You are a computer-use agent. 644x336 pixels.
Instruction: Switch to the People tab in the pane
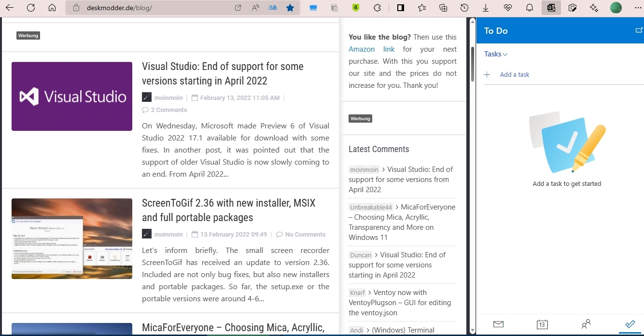tap(586, 324)
